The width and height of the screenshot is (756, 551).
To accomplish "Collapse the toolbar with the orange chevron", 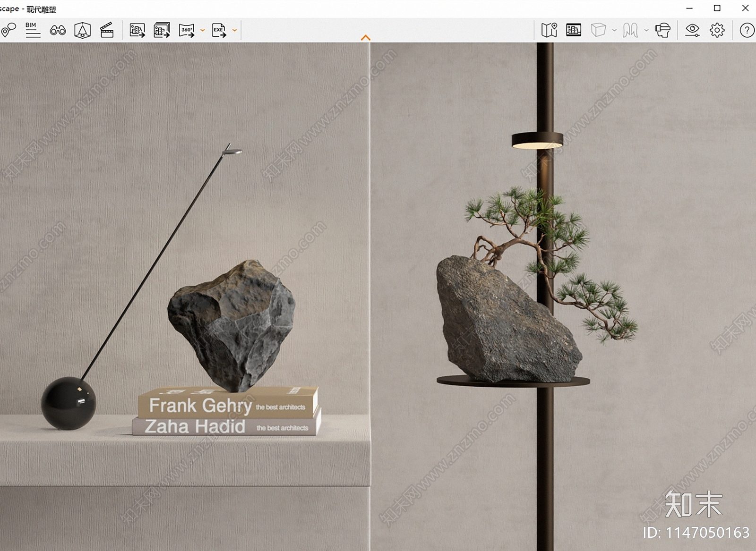I will pos(365,38).
